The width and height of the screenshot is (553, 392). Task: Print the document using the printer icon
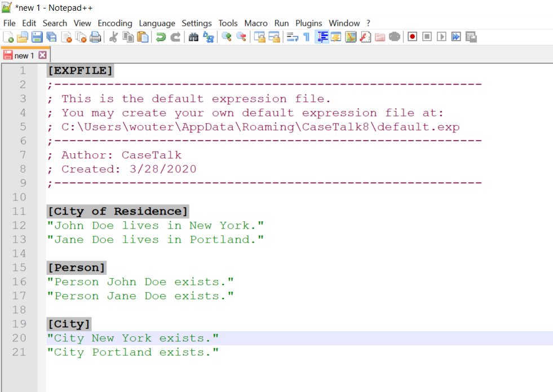click(96, 37)
